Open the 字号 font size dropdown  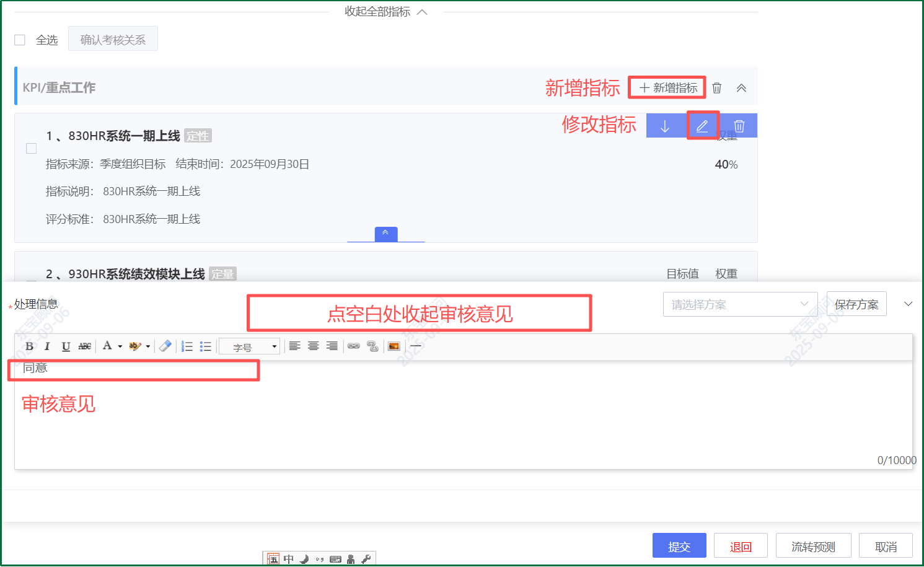[250, 347]
